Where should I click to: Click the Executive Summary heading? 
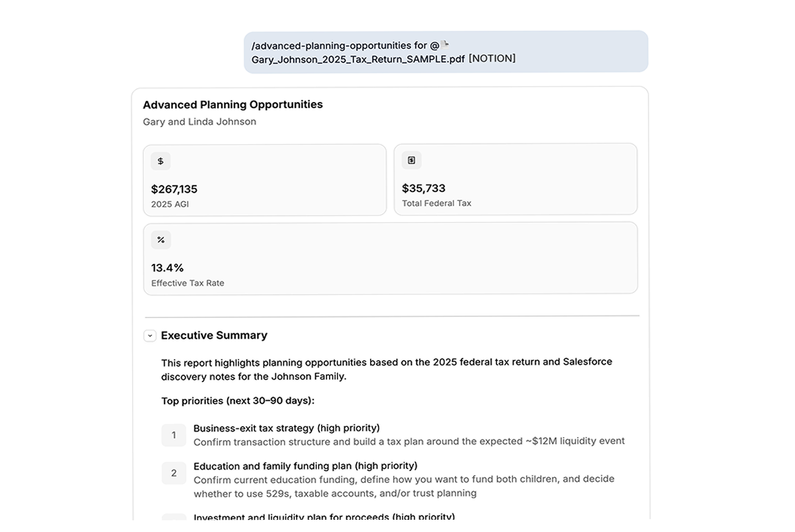[214, 335]
